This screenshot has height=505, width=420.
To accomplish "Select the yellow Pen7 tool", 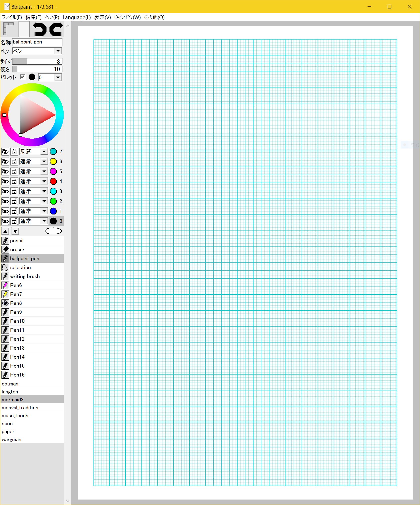I will coord(32,294).
